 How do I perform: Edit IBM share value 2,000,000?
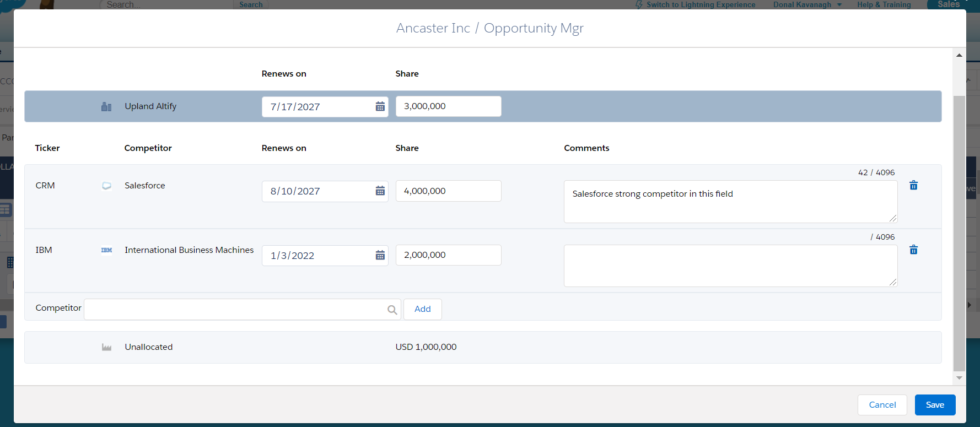449,255
